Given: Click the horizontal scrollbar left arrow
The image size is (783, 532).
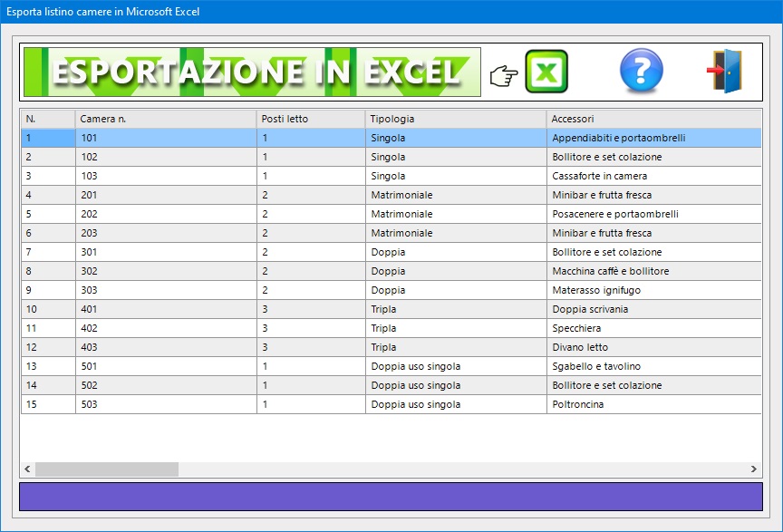Looking at the screenshot, I should 27,469.
